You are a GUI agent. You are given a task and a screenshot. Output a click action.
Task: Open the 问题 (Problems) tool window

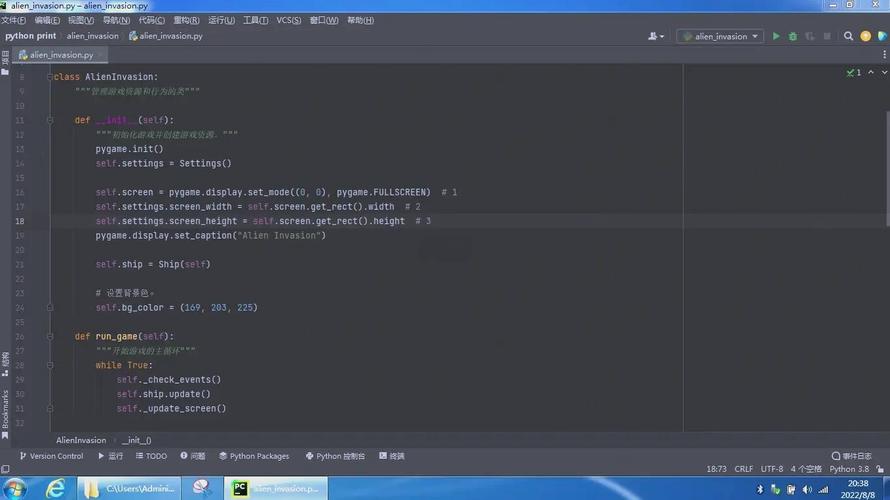193,456
